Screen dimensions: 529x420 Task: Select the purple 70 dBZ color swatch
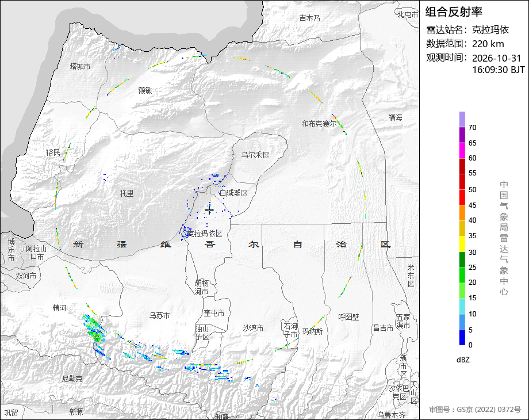point(462,119)
